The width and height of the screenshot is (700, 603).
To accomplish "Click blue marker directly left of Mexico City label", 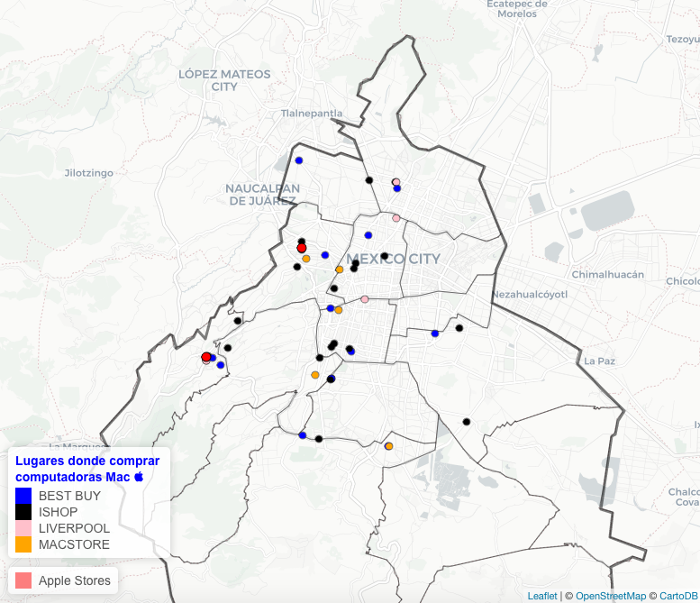I will point(325,255).
